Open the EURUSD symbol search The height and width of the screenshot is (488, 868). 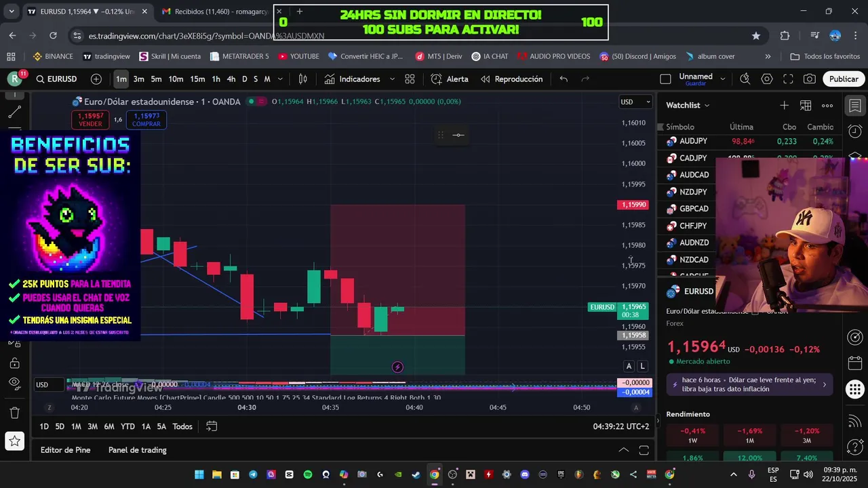tap(56, 79)
